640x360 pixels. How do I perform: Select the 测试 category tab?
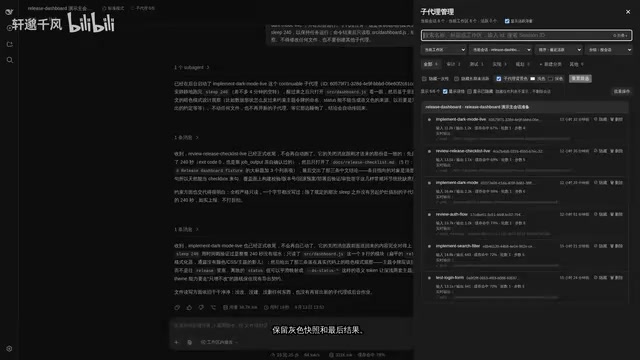pyautogui.click(x=476, y=64)
